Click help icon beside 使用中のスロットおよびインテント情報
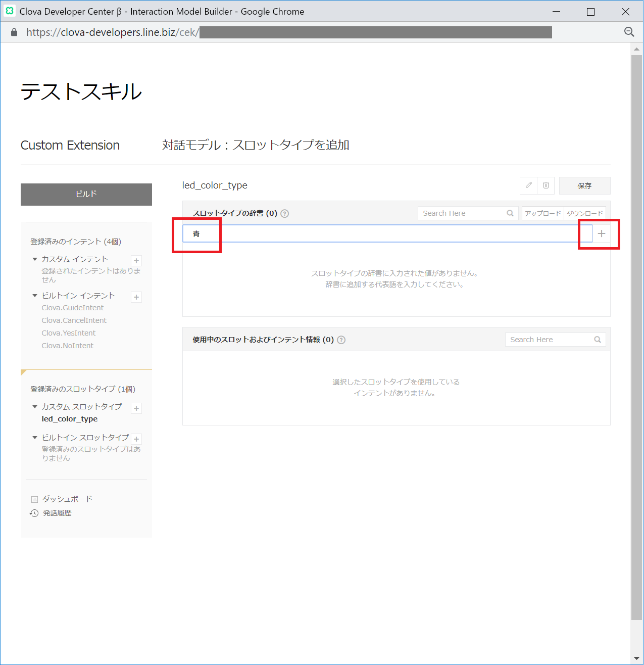This screenshot has height=665, width=644. tap(341, 340)
